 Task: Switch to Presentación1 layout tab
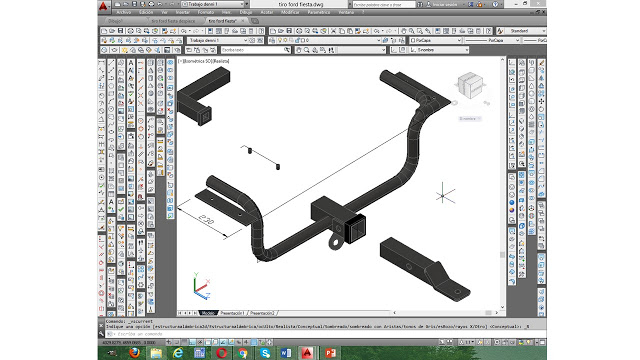(232, 313)
